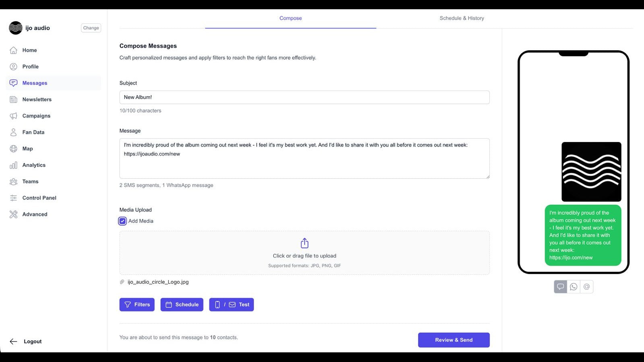Click the upload file icon
The image size is (644, 362).
tap(305, 243)
